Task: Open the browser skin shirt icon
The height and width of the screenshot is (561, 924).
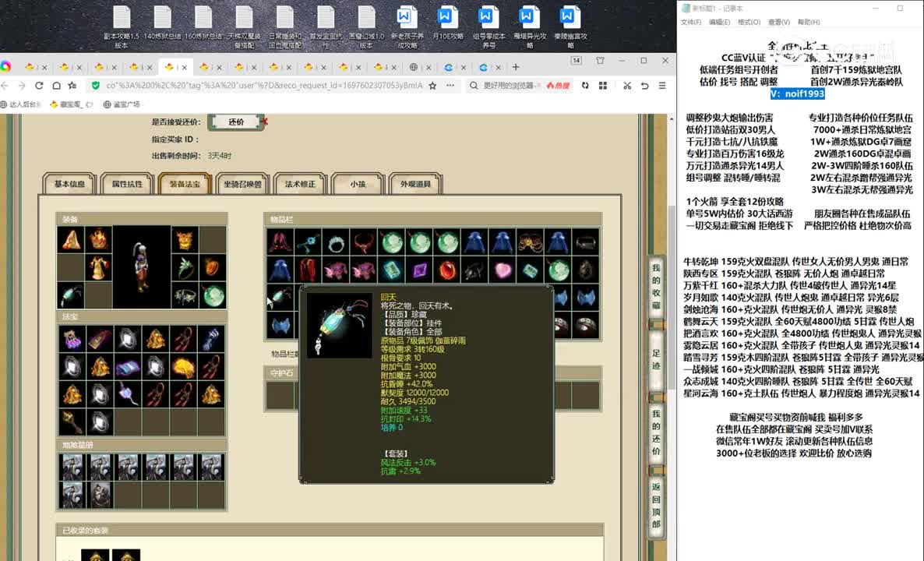Action: click(x=601, y=61)
